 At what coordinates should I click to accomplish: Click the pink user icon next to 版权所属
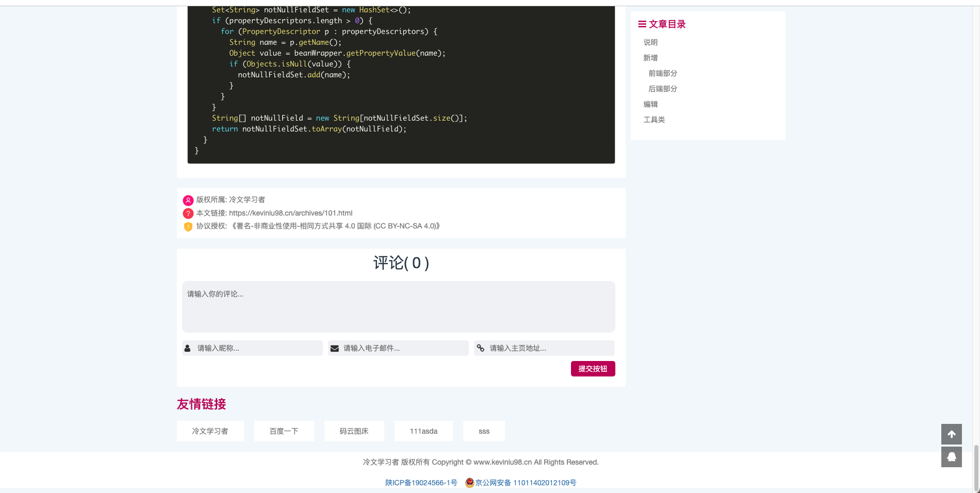[x=188, y=200]
